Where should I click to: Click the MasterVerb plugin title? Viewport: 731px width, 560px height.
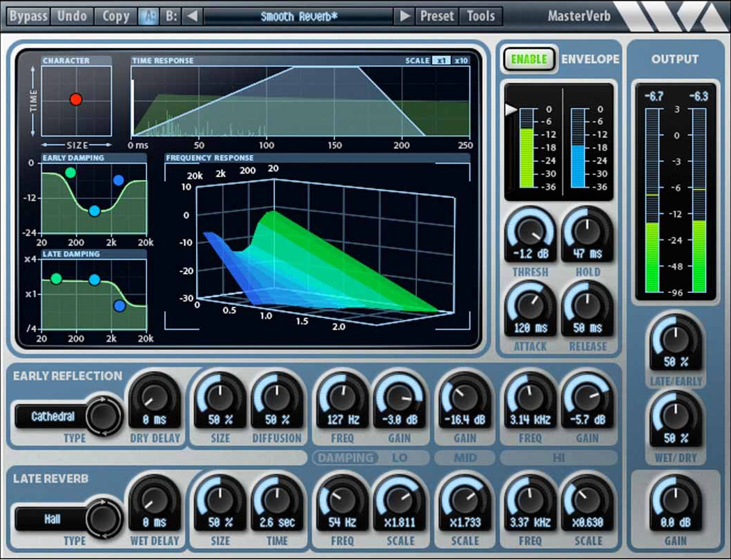pos(578,16)
